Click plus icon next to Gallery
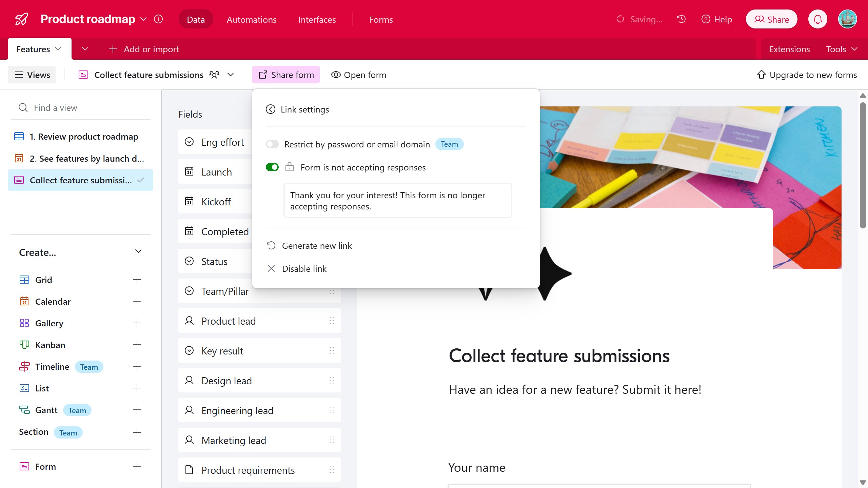The width and height of the screenshot is (868, 488). point(137,323)
